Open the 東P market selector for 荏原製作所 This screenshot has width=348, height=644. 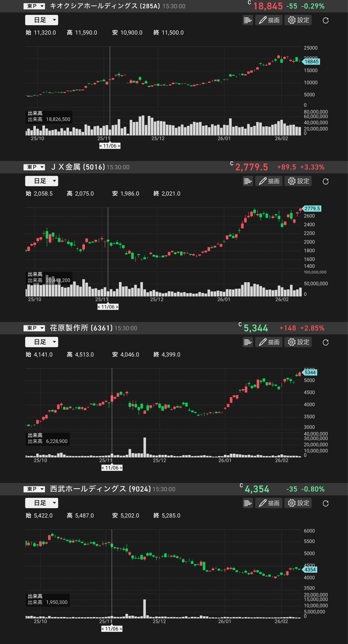34,328
